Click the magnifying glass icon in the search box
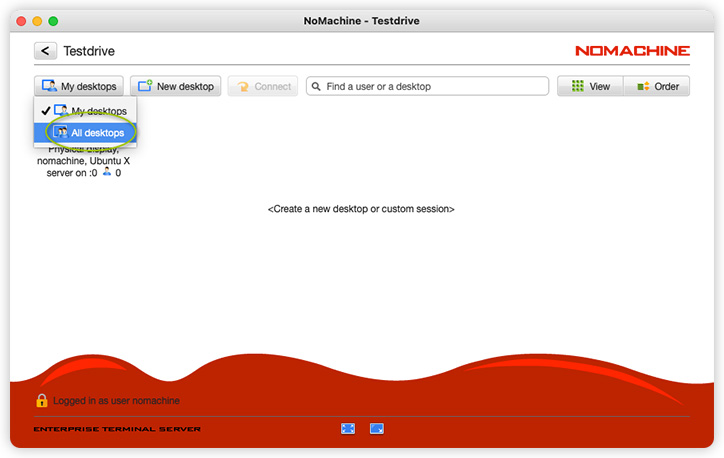Screen dimensions: 724x458 click(x=317, y=87)
